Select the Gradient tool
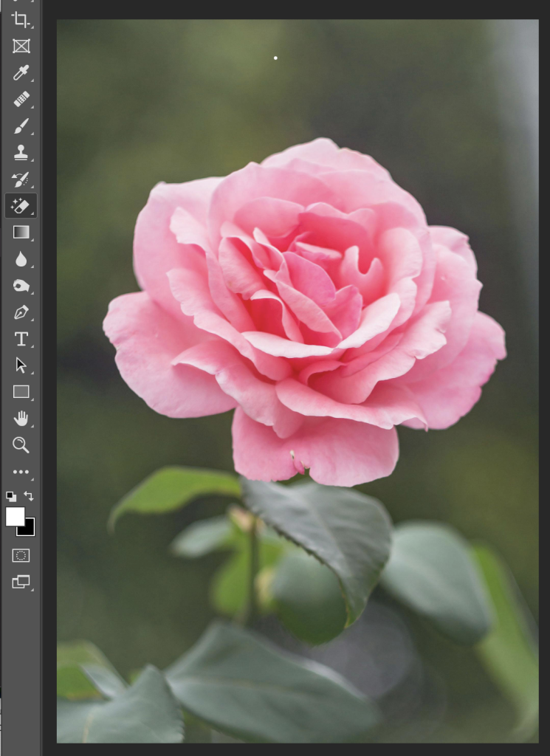Screen dimensions: 550x756 point(21,233)
